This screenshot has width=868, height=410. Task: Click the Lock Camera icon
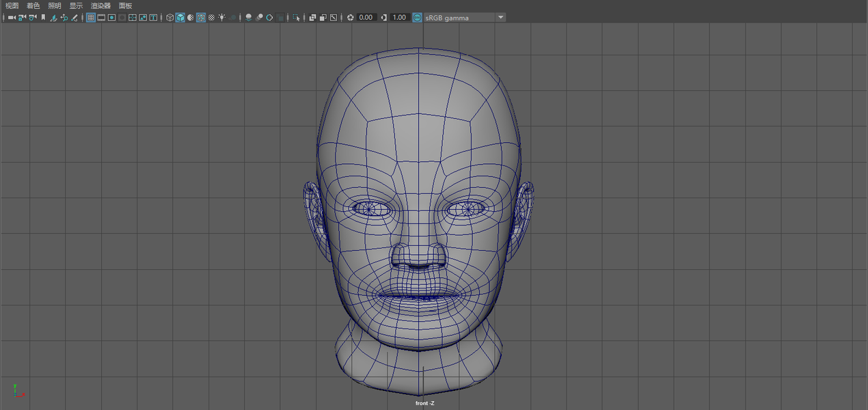tap(23, 17)
